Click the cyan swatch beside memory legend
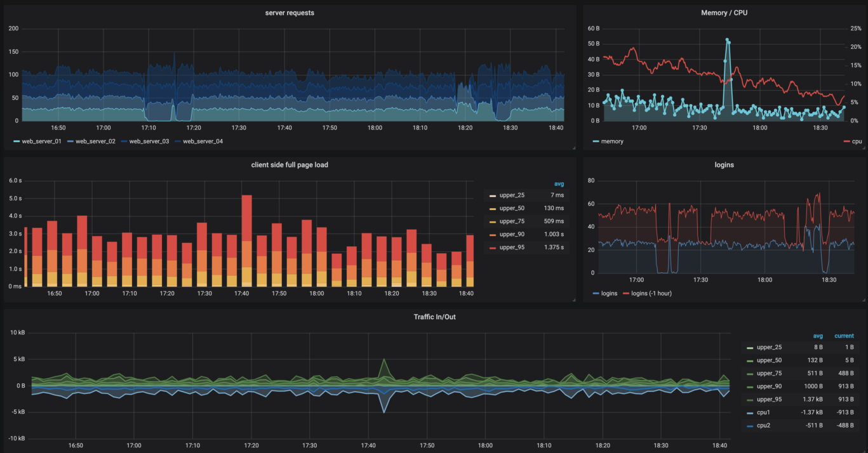868x453 pixels. [x=596, y=141]
